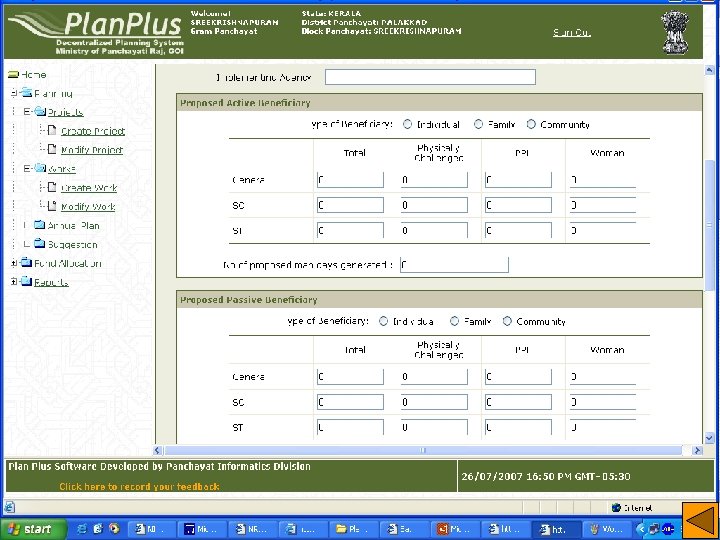The width and height of the screenshot is (720, 540).
Task: Click the Implementing Agency input field
Action: point(430,77)
